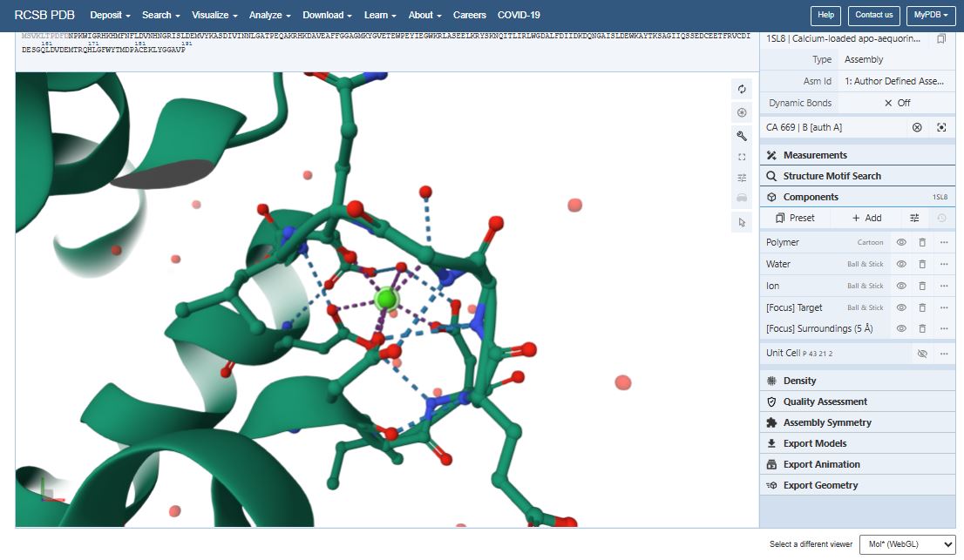Open the screenshot/state snapshot icon in viewer toolbar
Viewport: 964px width, 560px height.
tap(742, 113)
